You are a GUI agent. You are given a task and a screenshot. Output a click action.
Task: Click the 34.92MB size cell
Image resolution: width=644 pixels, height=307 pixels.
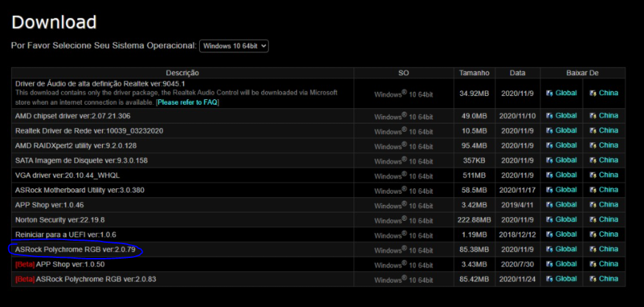[x=474, y=93]
